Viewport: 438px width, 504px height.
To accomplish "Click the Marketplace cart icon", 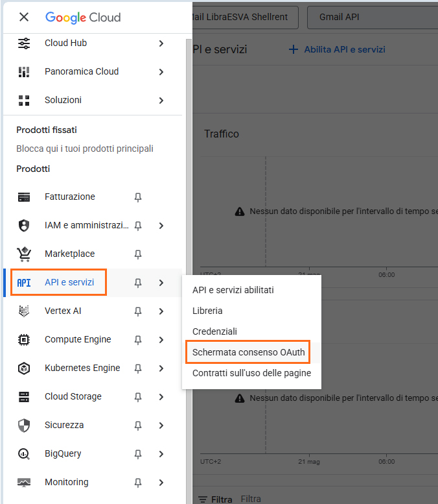I will (x=24, y=254).
